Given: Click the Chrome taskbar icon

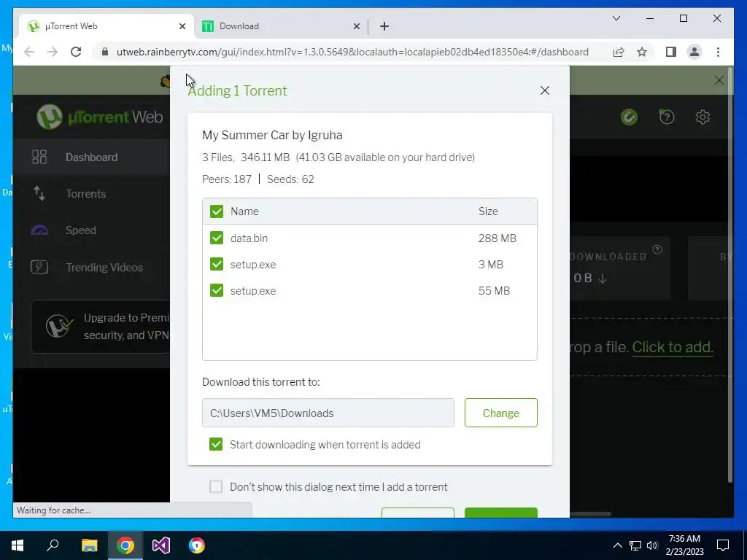Looking at the screenshot, I should [x=125, y=545].
